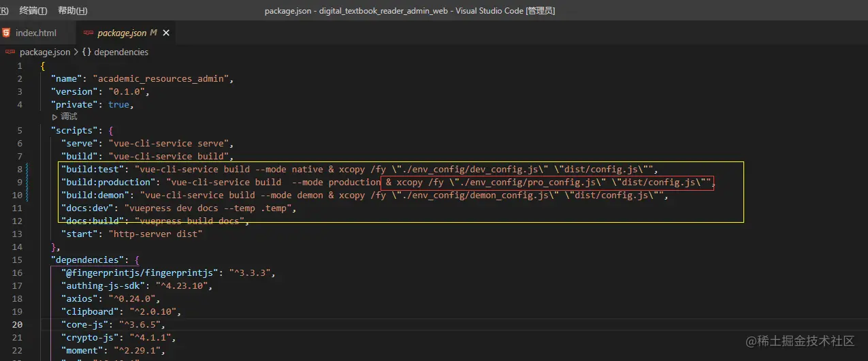Open the 帮助(H) menu
The height and width of the screenshot is (361, 868).
[73, 11]
